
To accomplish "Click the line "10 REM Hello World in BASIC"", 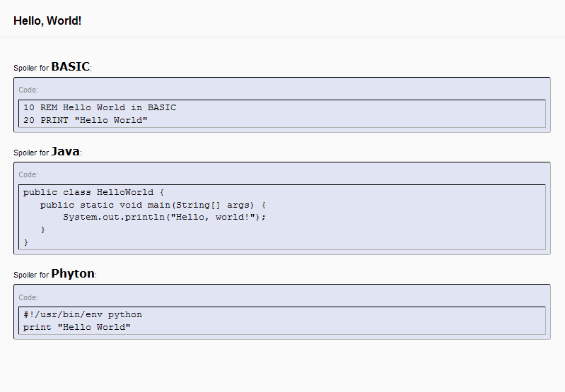I will tap(100, 107).
